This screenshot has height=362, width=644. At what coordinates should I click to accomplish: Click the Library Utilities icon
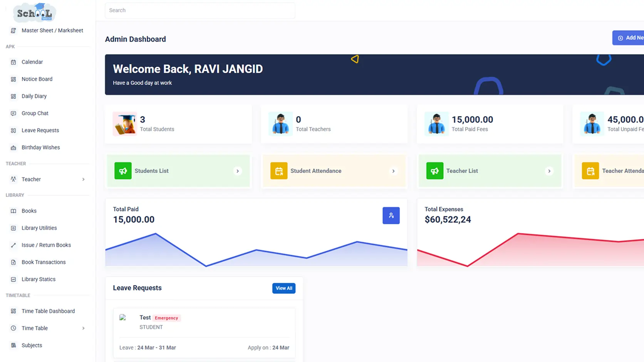point(13,228)
